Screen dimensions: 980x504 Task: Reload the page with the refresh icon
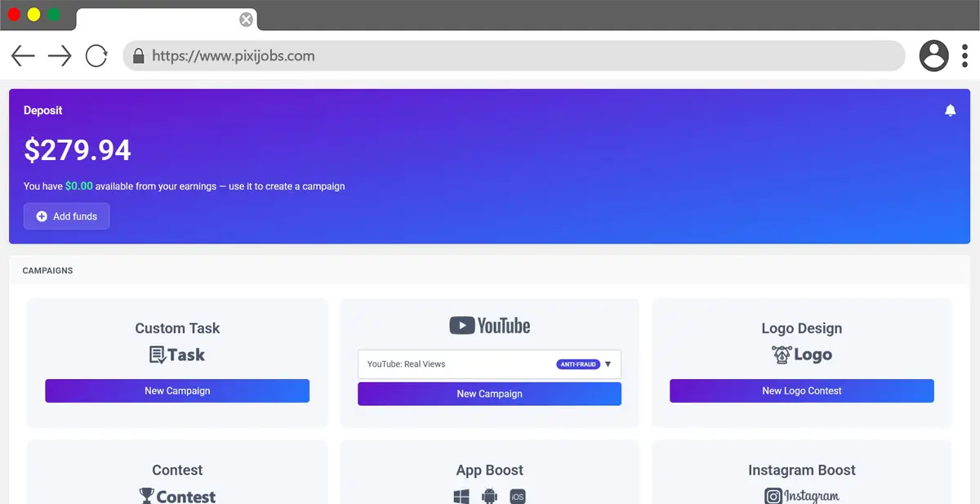tap(96, 56)
